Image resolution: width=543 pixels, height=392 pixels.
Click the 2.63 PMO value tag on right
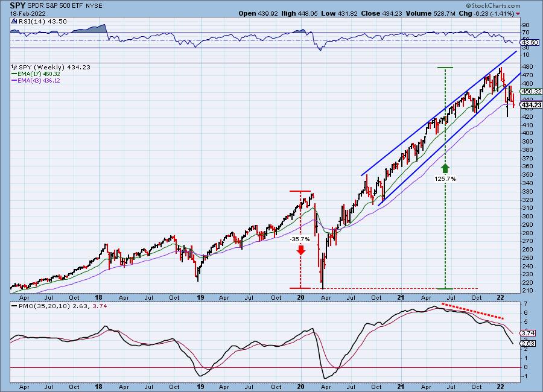tap(528, 343)
